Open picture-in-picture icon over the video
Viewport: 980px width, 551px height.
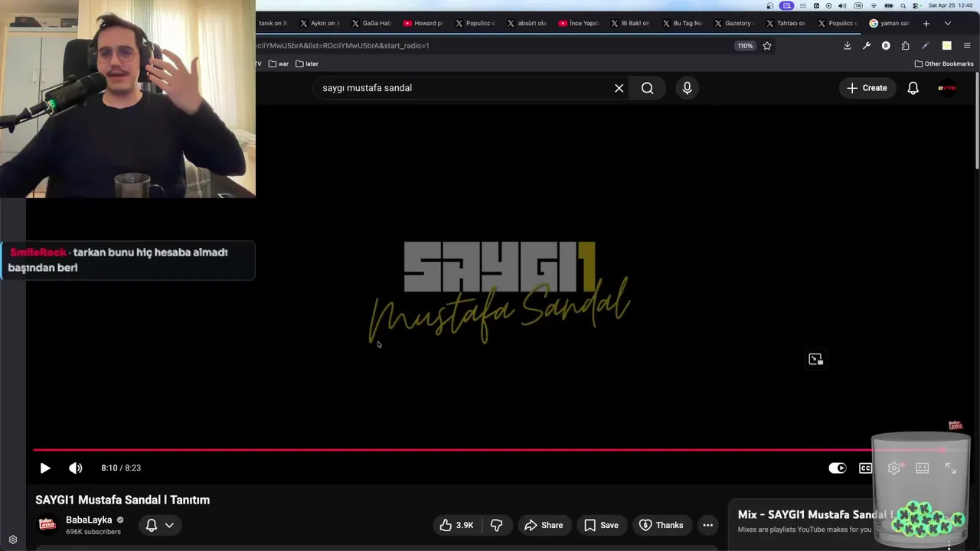tap(815, 359)
